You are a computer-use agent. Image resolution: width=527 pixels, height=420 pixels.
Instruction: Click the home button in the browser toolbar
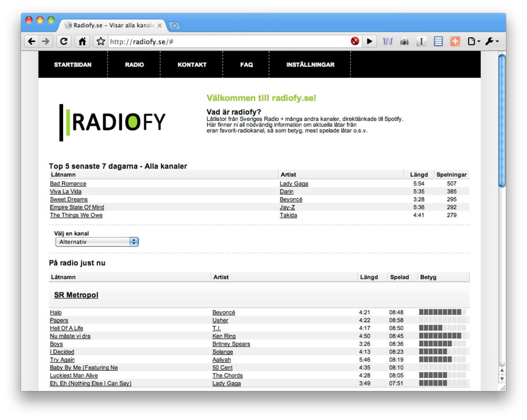click(82, 41)
